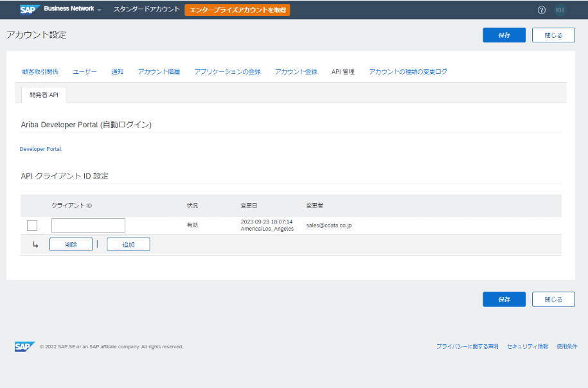Click the 有効 status cell
588x388 pixels.
click(x=192, y=225)
